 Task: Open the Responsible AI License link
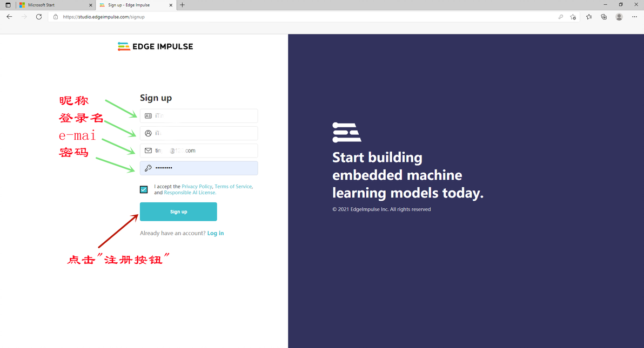click(x=189, y=193)
